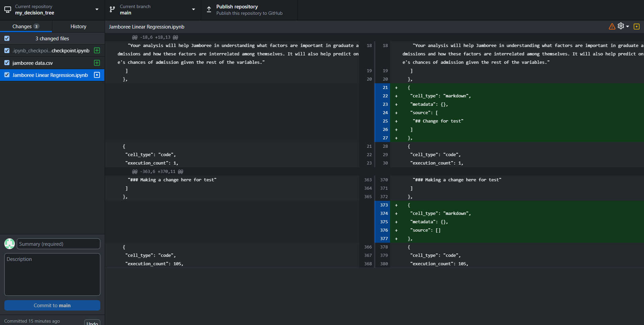Image resolution: width=644 pixels, height=325 pixels.
Task: Click the commit author avatar icon
Action: [x=9, y=244]
